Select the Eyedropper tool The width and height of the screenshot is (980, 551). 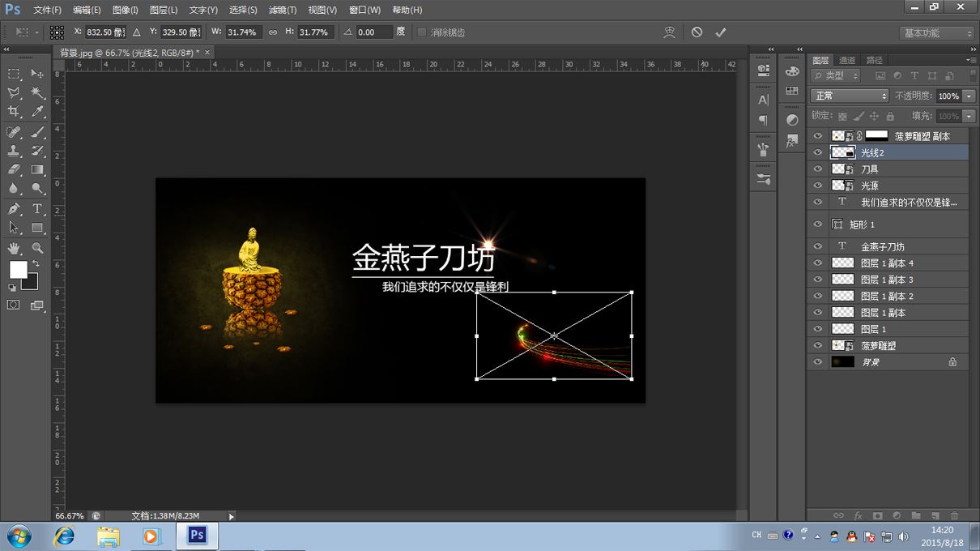[x=37, y=112]
